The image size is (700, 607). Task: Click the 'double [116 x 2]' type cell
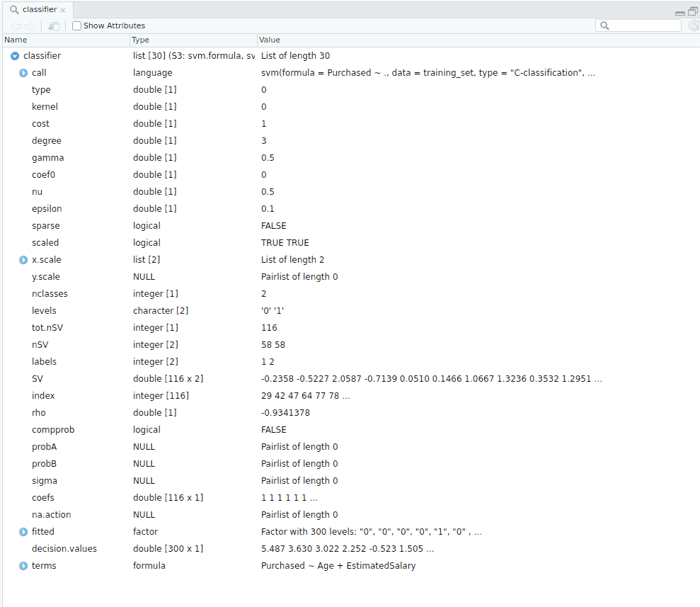(x=168, y=378)
